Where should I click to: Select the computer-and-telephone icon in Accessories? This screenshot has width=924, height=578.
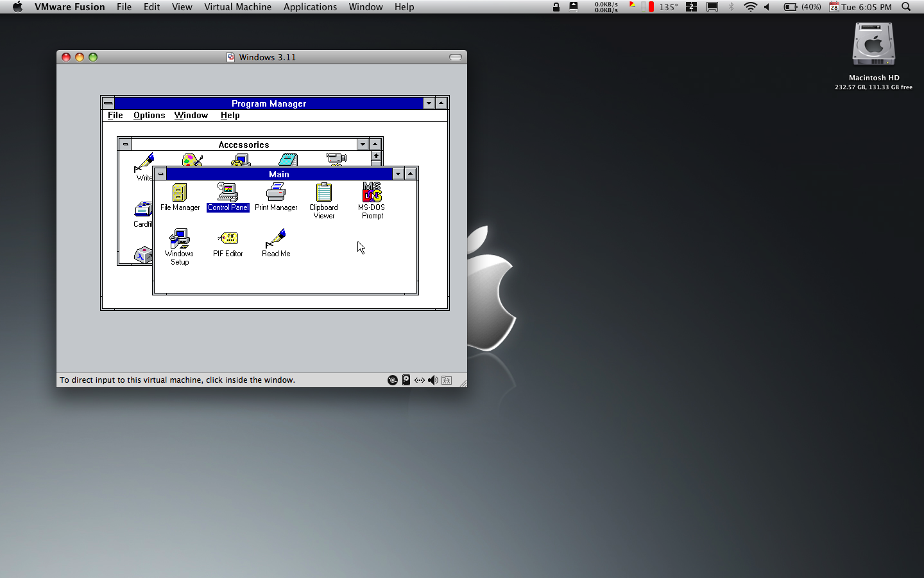[x=241, y=160]
